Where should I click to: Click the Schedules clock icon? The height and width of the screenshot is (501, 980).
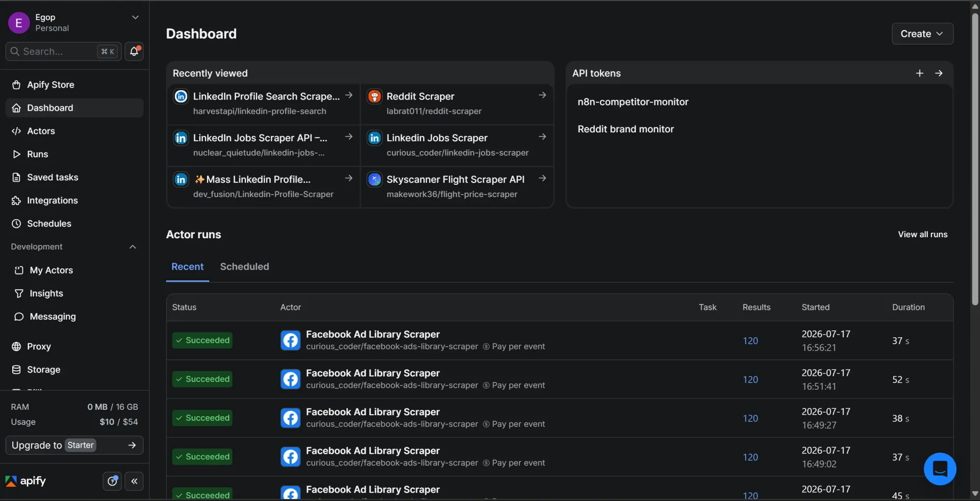point(16,224)
